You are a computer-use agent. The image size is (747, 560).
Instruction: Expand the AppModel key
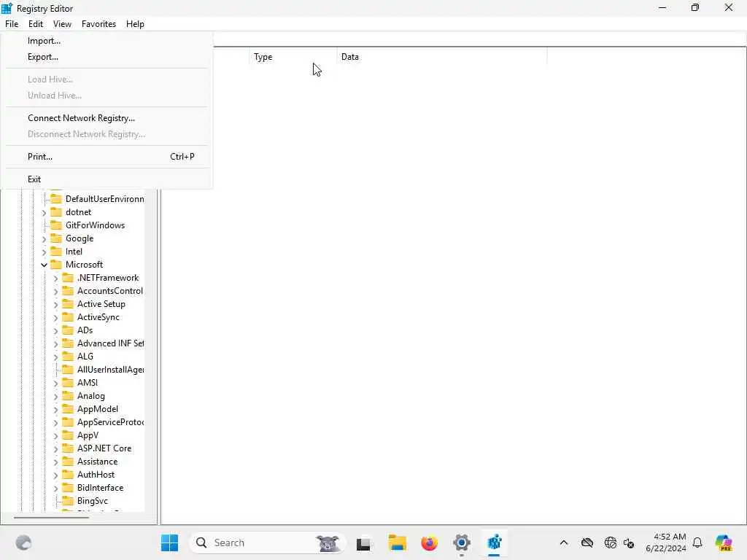tap(55, 410)
